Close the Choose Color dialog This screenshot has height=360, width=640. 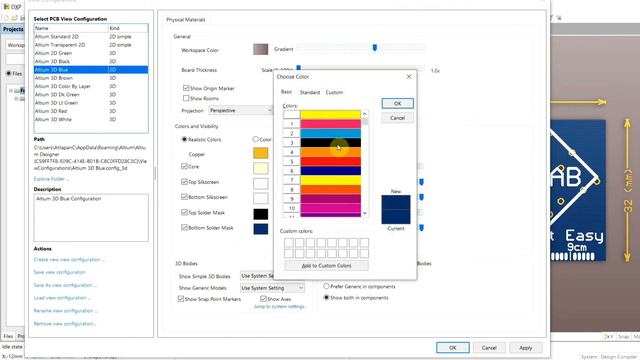point(409,76)
